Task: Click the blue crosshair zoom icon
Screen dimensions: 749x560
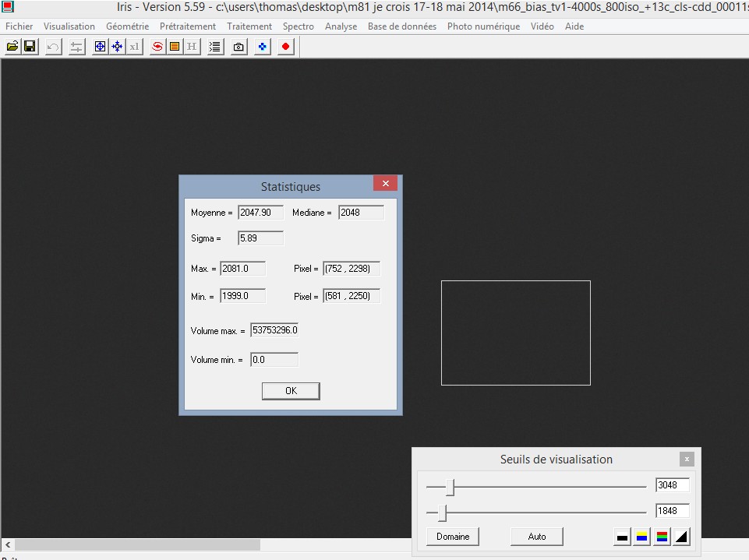Action: pos(100,47)
